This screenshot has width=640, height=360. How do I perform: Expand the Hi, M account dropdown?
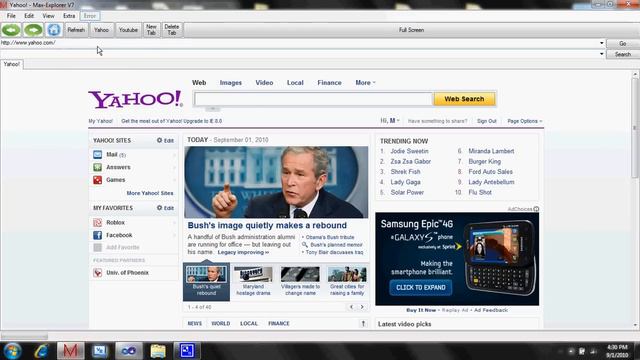point(390,121)
